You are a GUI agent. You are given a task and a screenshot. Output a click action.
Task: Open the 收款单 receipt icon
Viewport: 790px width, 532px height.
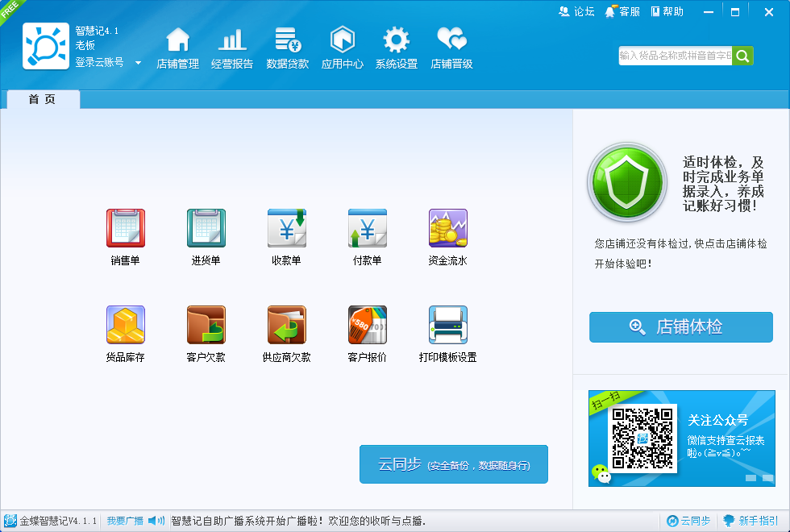click(x=287, y=228)
